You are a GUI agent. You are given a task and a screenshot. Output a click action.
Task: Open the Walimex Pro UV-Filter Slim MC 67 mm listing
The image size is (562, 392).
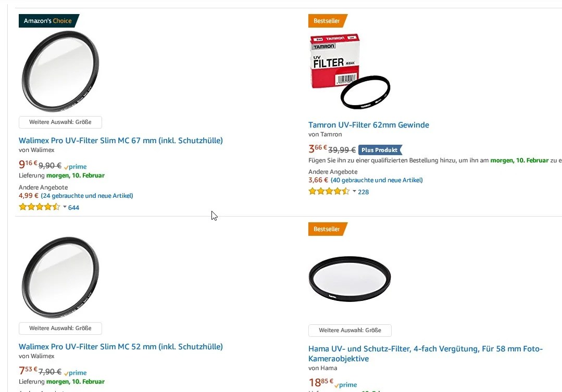click(x=120, y=140)
